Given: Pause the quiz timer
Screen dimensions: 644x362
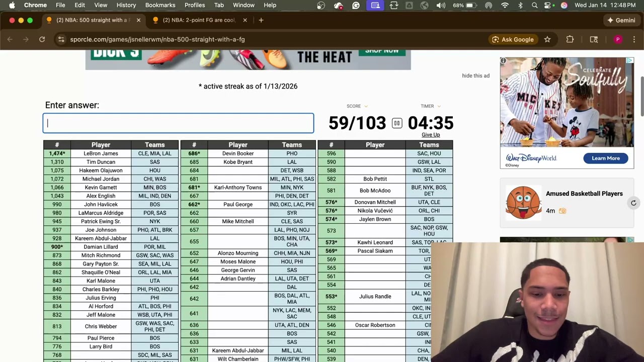Looking at the screenshot, I should (x=397, y=123).
